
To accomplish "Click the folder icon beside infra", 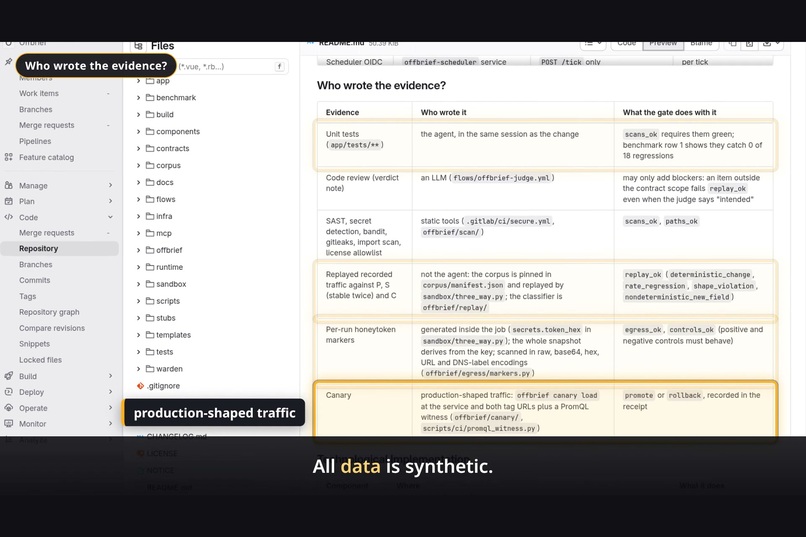I will click(x=150, y=216).
